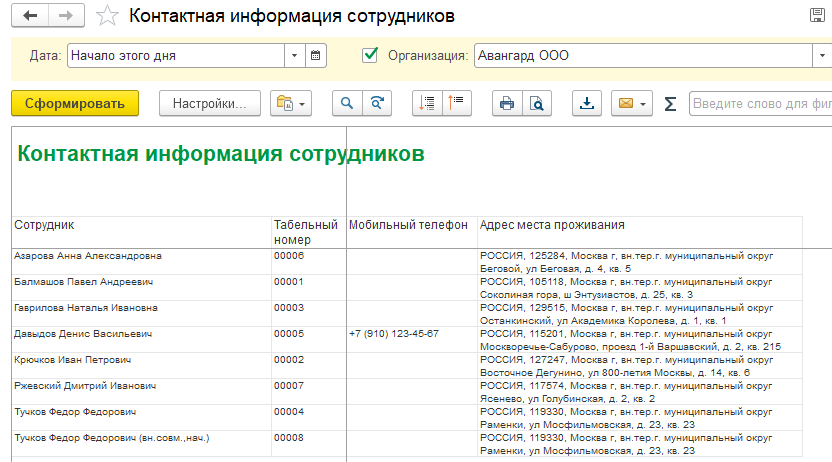Collapse all groups in the report
832x462 pixels.
tap(456, 103)
